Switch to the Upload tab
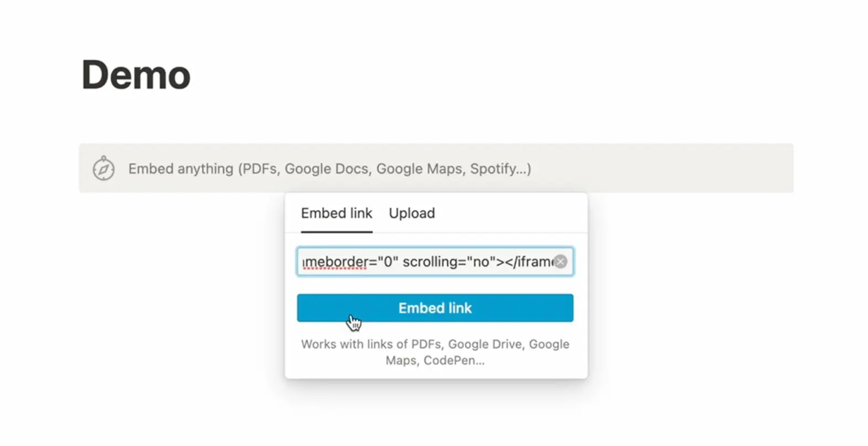868x446 pixels. click(x=411, y=213)
